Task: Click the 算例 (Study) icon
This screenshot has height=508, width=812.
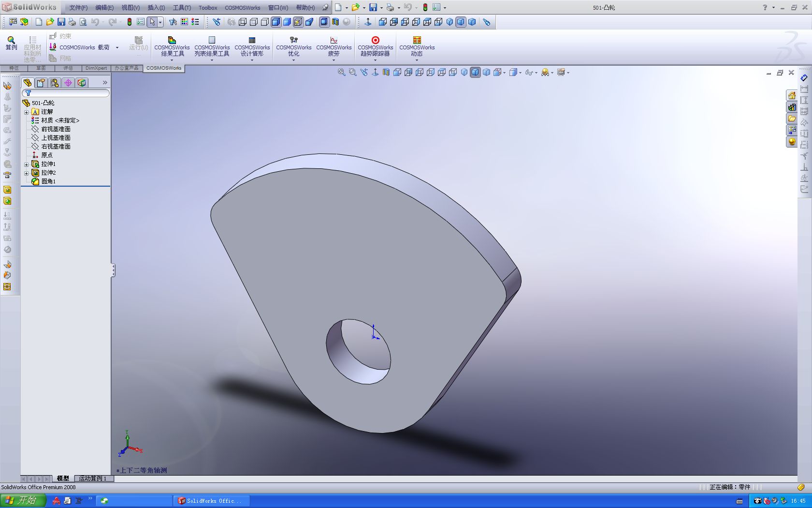Action: coord(11,43)
